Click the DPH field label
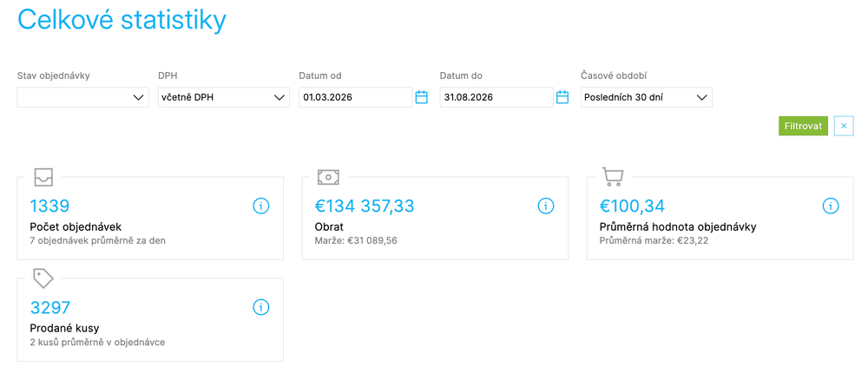The width and height of the screenshot is (868, 373). [167, 75]
